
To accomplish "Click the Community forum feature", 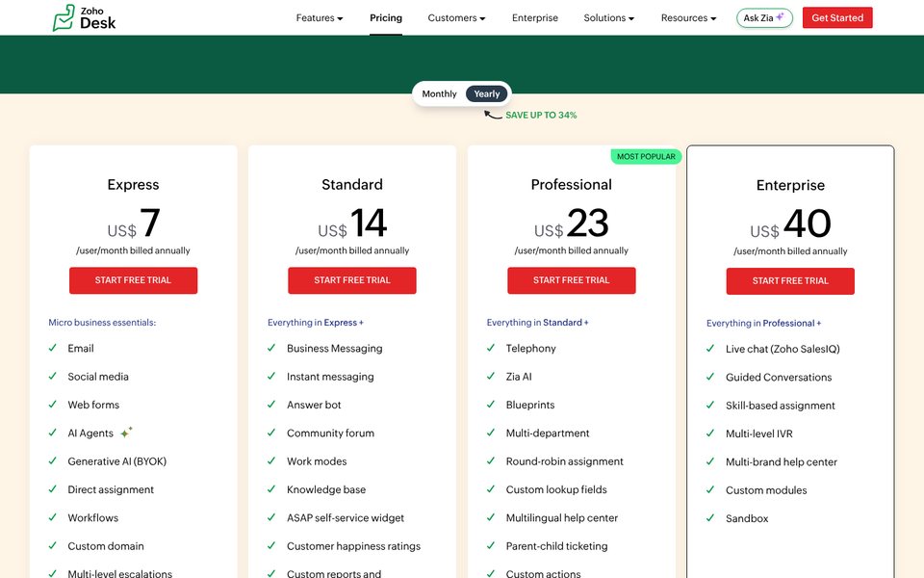I will 330,433.
